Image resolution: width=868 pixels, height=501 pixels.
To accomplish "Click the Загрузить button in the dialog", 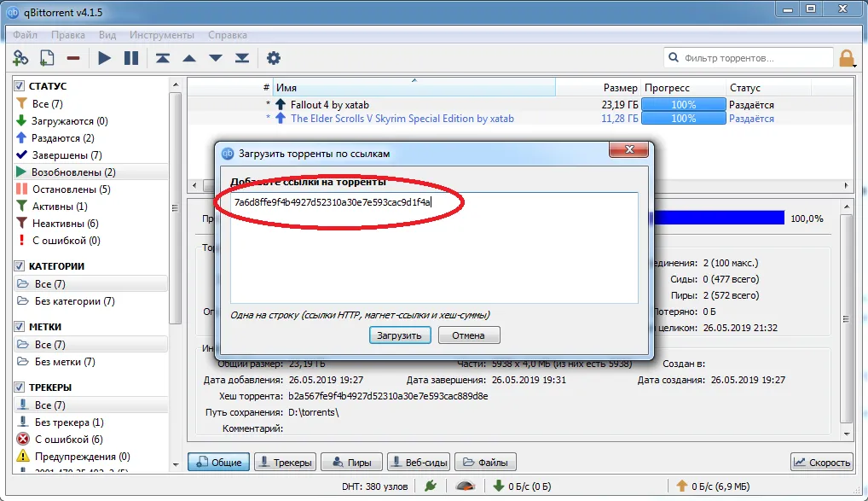I will 400,335.
